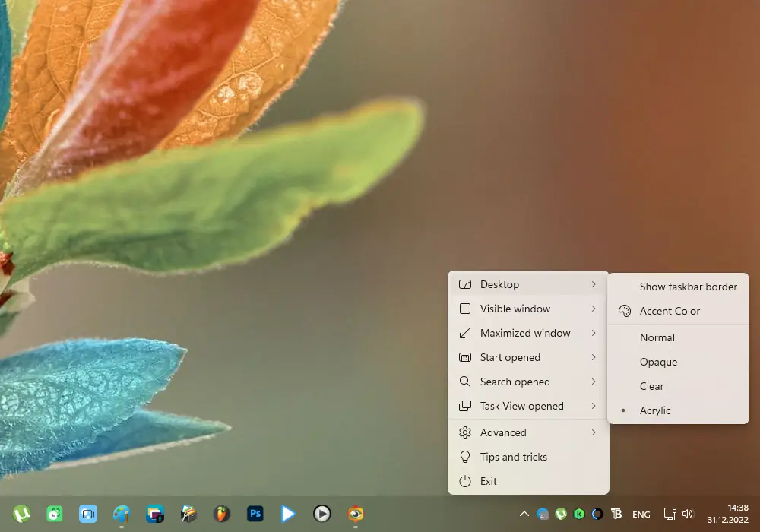Switch the ENG input language indicator
The height and width of the screenshot is (532, 760).
641,515
